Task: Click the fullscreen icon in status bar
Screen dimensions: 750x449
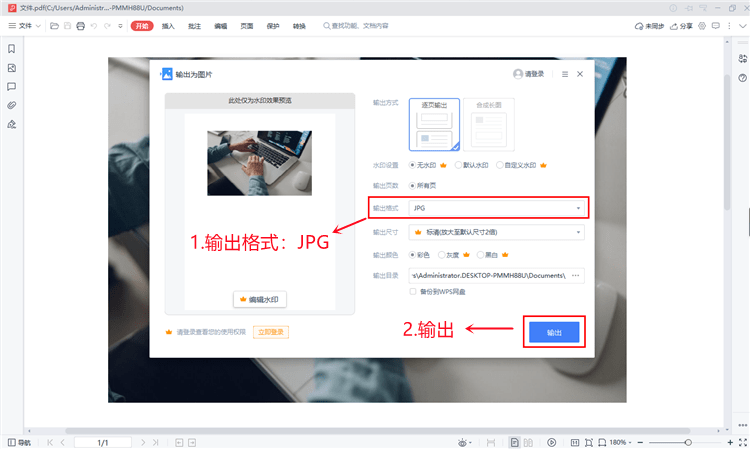Action: click(743, 443)
